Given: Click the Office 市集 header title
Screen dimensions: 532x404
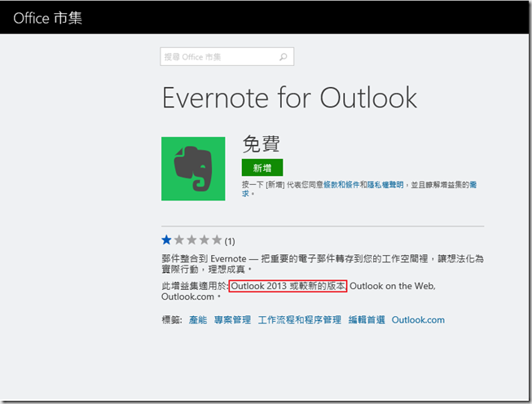Looking at the screenshot, I should point(46,18).
